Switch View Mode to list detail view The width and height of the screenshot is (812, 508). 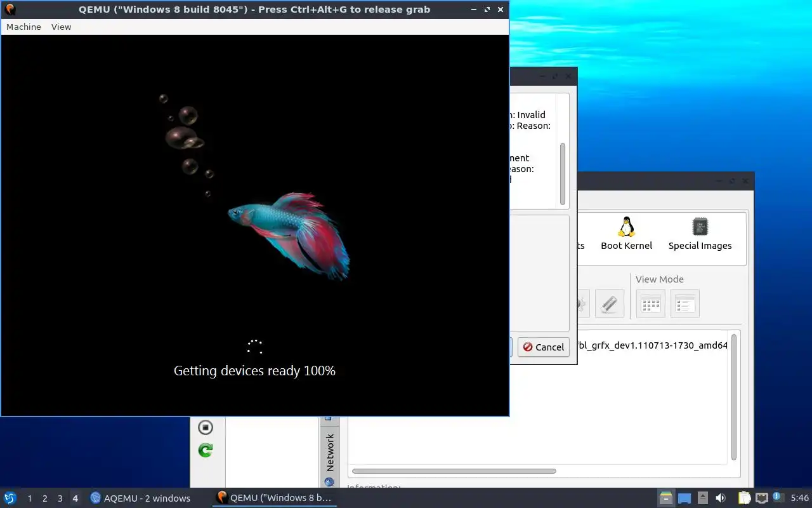pyautogui.click(x=685, y=304)
